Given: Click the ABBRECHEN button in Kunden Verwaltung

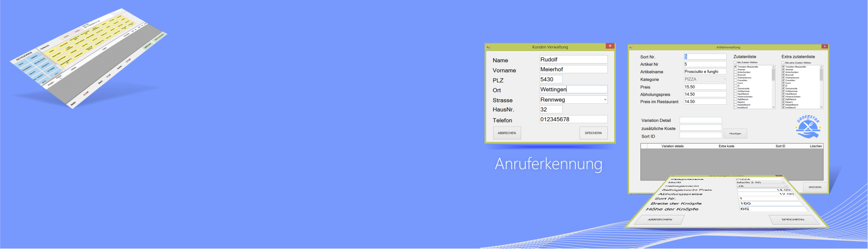Looking at the screenshot, I should pyautogui.click(x=507, y=133).
